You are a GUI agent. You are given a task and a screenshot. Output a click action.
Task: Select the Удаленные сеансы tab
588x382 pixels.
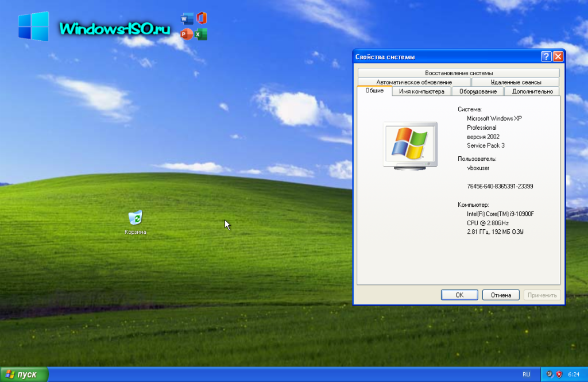516,82
